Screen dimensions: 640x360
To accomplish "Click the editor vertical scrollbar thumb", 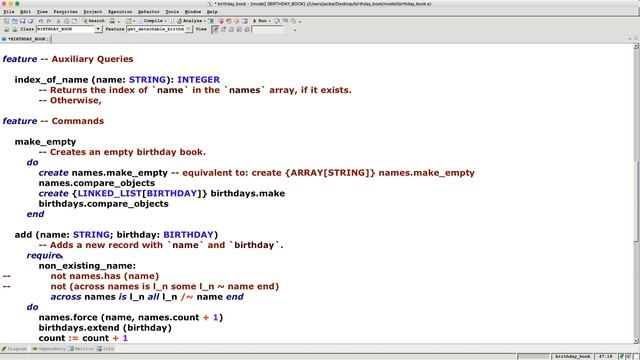I will (636, 200).
